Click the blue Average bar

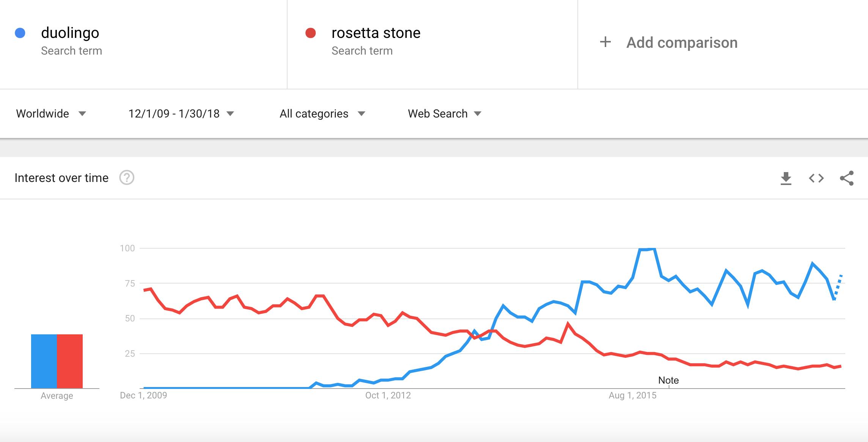click(44, 361)
